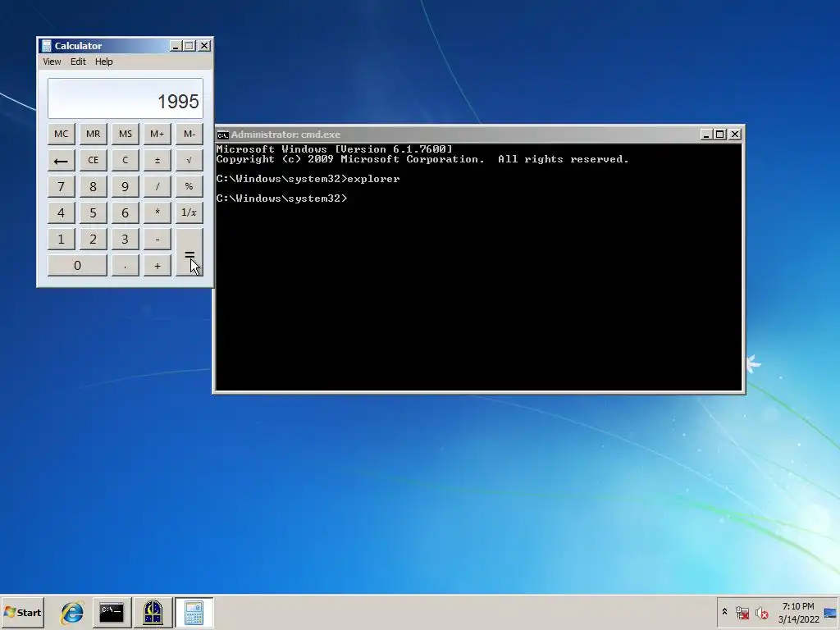
Task: Click the Show desktop button in the tray corner
Action: coord(831,613)
